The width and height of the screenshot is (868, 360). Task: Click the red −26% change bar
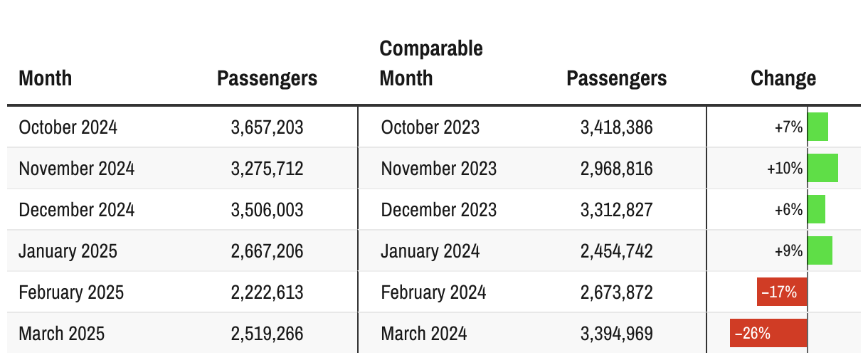(x=768, y=334)
